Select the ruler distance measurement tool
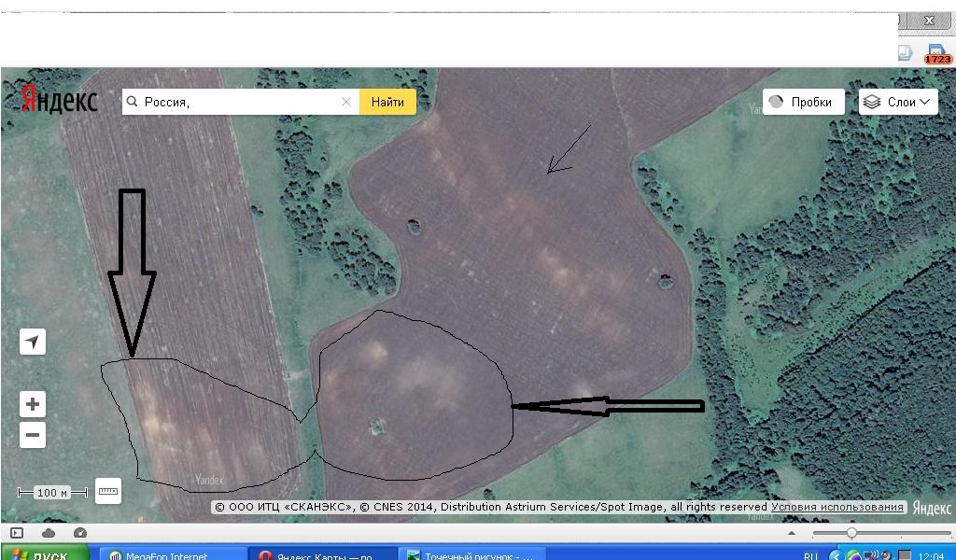The height and width of the screenshot is (560, 956). click(x=108, y=491)
